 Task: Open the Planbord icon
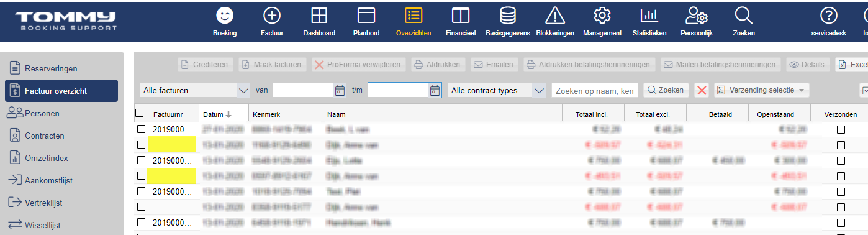366,16
